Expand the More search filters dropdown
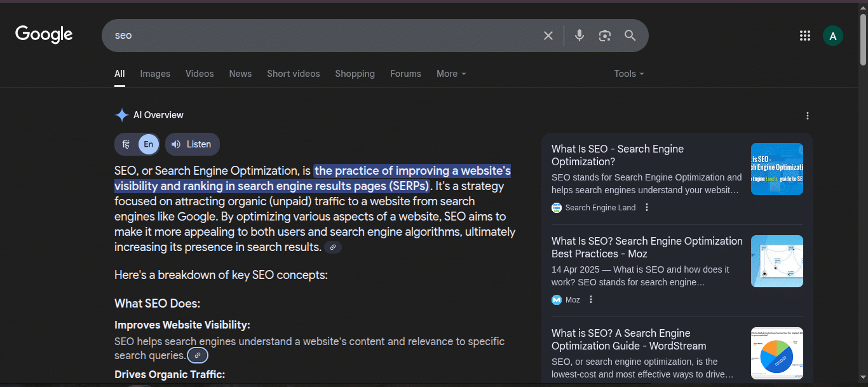This screenshot has height=387, width=868. click(451, 74)
